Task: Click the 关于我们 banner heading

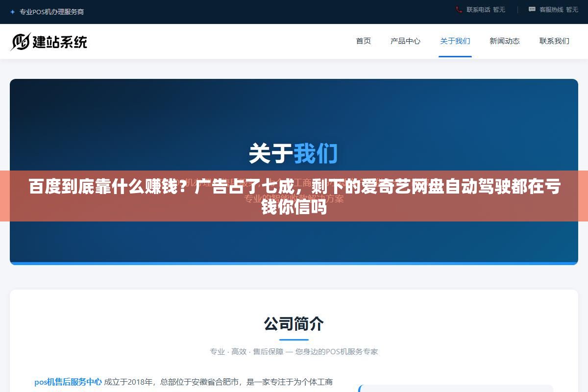Action: (293, 153)
